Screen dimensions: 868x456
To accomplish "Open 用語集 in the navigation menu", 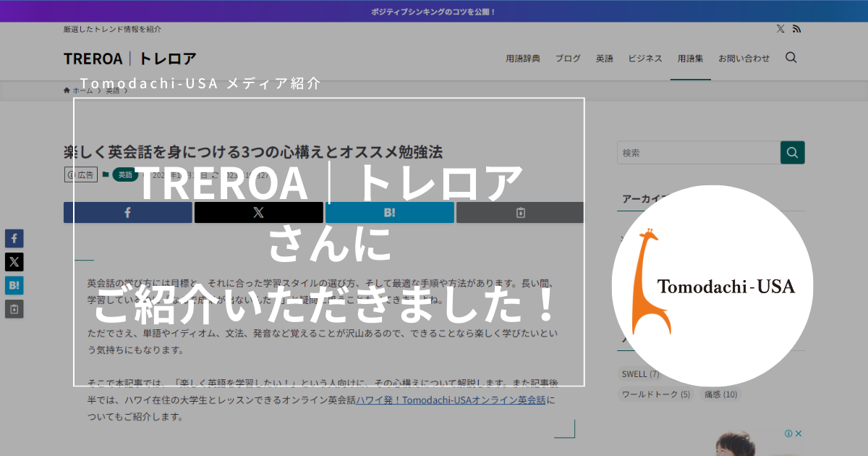I will [690, 59].
